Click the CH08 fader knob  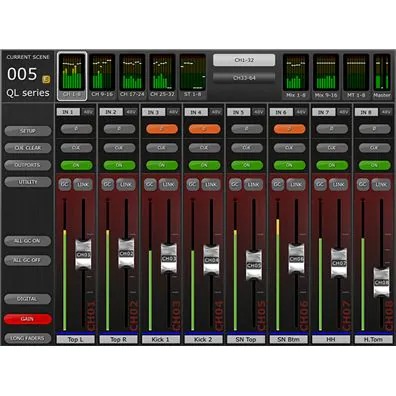tap(381, 282)
